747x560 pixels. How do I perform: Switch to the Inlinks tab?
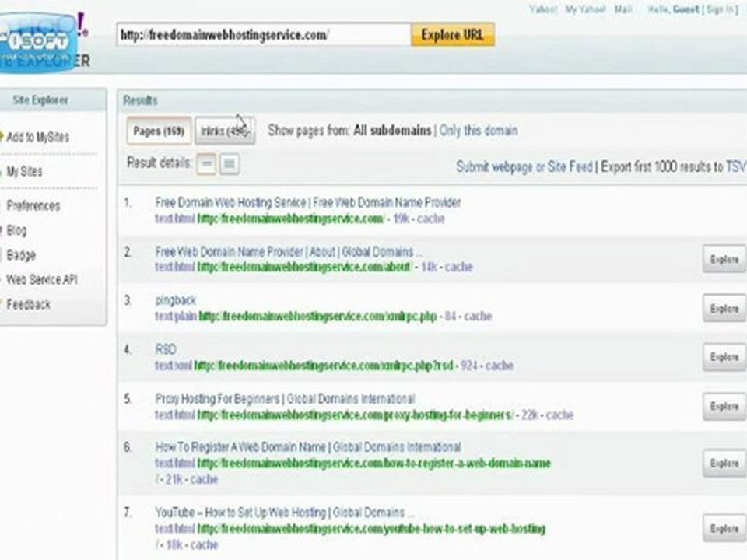225,131
